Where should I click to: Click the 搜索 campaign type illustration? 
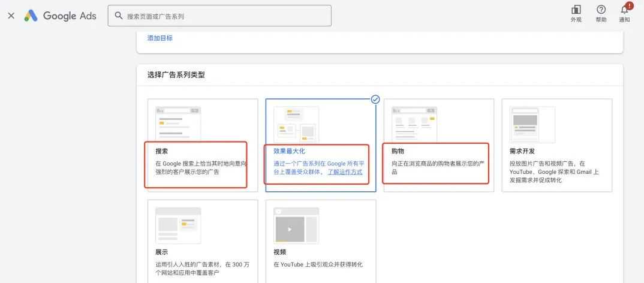tap(178, 124)
